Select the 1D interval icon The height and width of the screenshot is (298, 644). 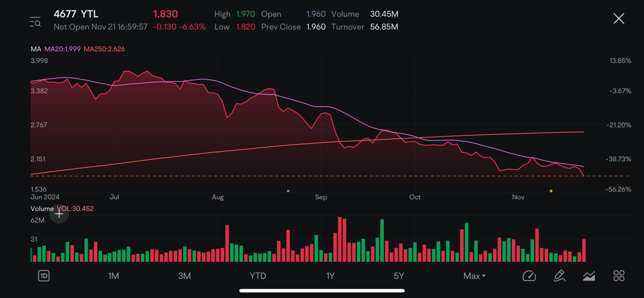(x=43, y=276)
